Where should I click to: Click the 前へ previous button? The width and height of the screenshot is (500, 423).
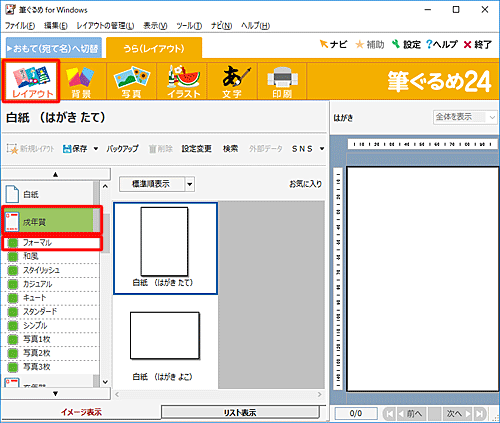pos(411,414)
